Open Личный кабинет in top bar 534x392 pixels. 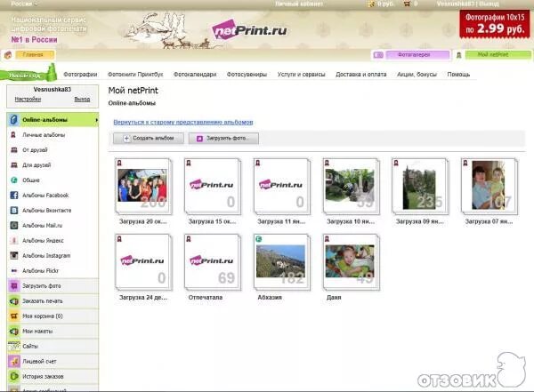299,4
